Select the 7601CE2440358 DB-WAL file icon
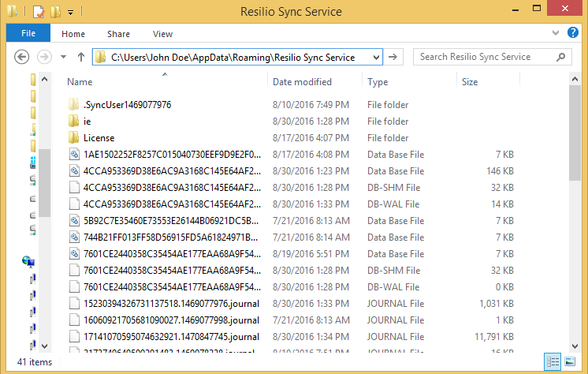Viewport: 588px width, 374px height. [74, 287]
